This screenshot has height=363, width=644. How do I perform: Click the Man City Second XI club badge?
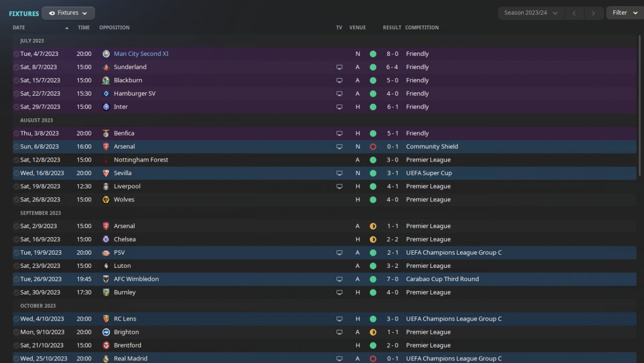point(106,54)
